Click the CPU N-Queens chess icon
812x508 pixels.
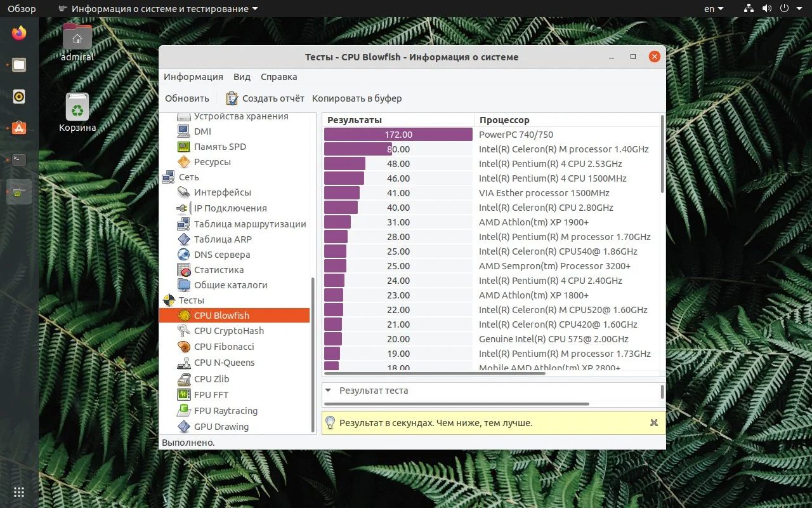click(184, 363)
